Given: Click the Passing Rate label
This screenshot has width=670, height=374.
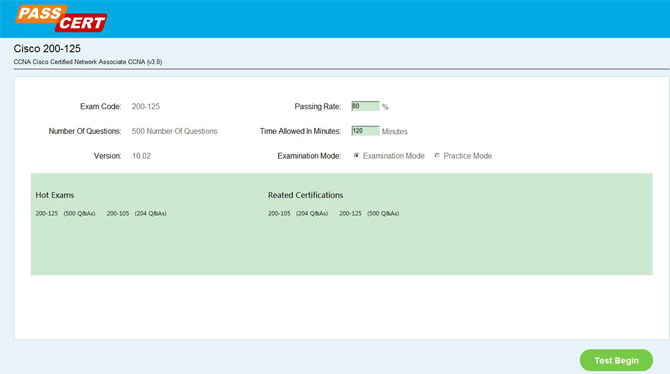Looking at the screenshot, I should pos(317,106).
